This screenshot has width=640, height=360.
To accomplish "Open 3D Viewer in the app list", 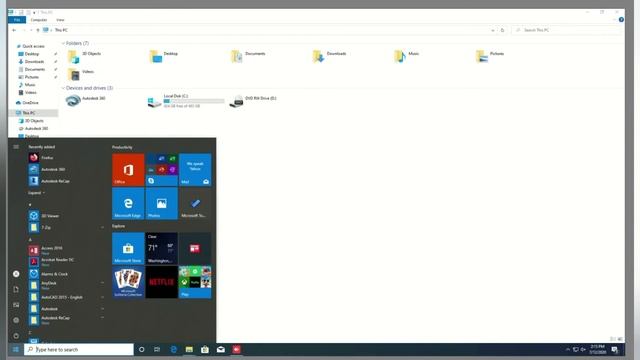I will [65, 216].
